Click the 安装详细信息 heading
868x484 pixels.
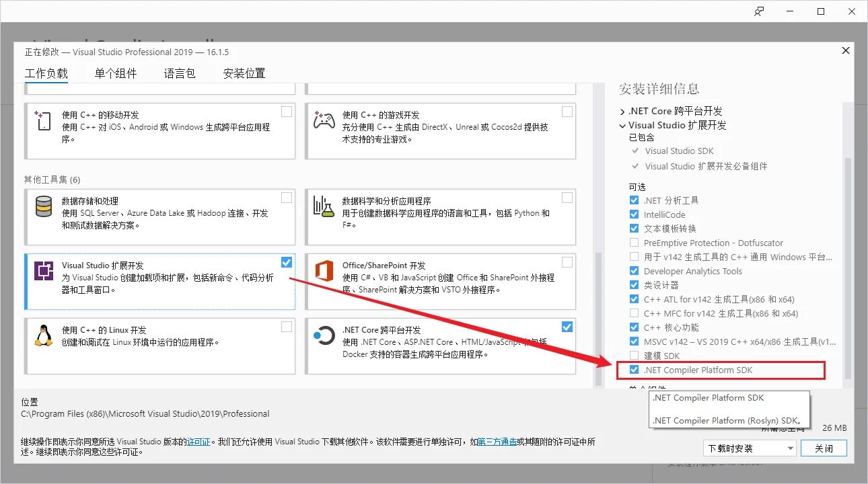(659, 89)
